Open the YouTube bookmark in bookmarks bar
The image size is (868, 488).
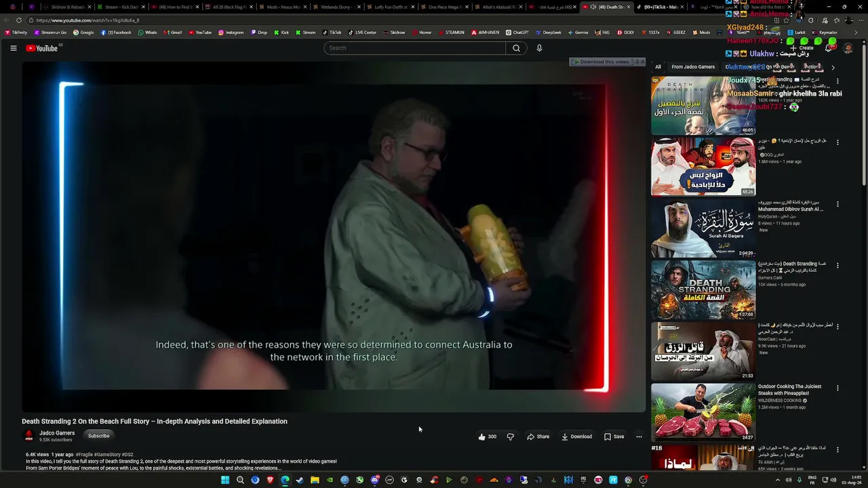click(x=200, y=33)
